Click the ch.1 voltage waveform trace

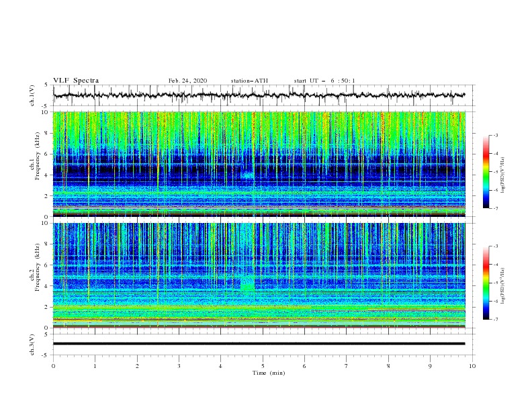pos(259,95)
